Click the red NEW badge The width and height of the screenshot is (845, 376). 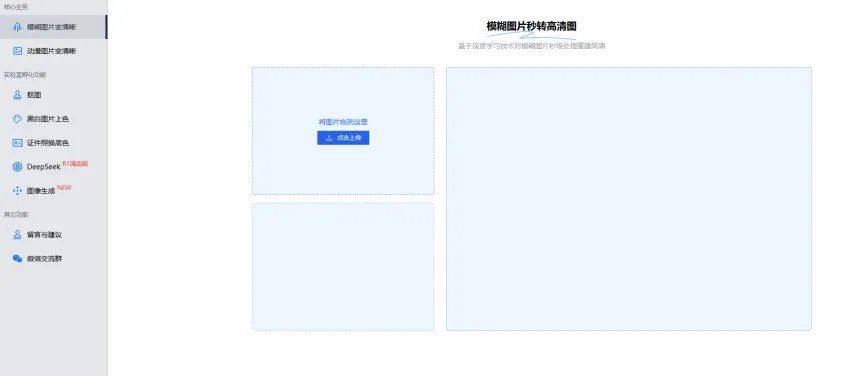[64, 187]
